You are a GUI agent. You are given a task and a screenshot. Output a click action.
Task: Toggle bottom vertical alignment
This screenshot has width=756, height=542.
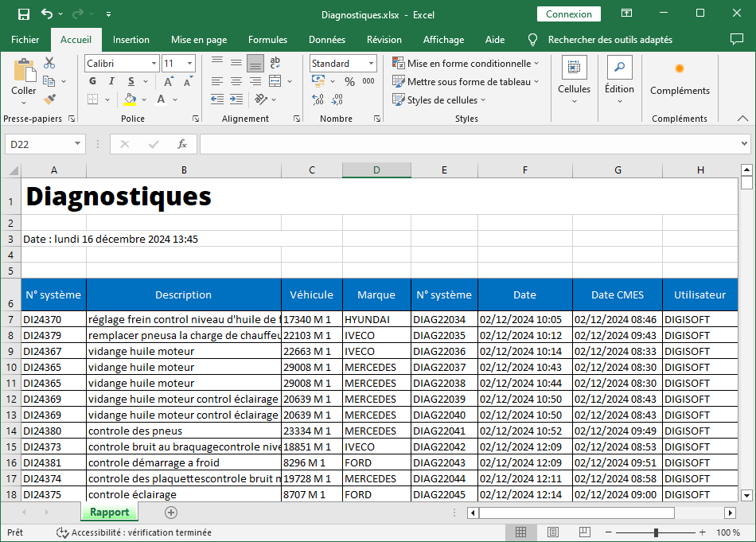[x=255, y=63]
